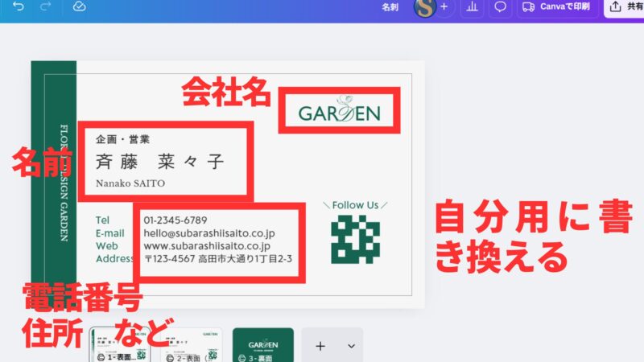Select the green QR code graphic

coord(355,239)
